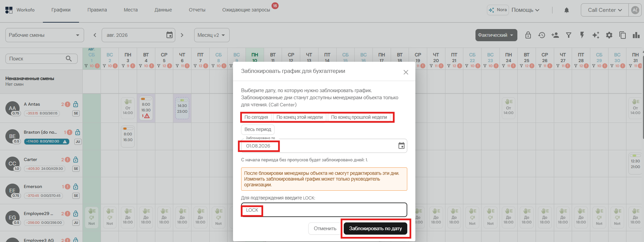
Task: Expand the Помощь menu
Action: pyautogui.click(x=525, y=10)
